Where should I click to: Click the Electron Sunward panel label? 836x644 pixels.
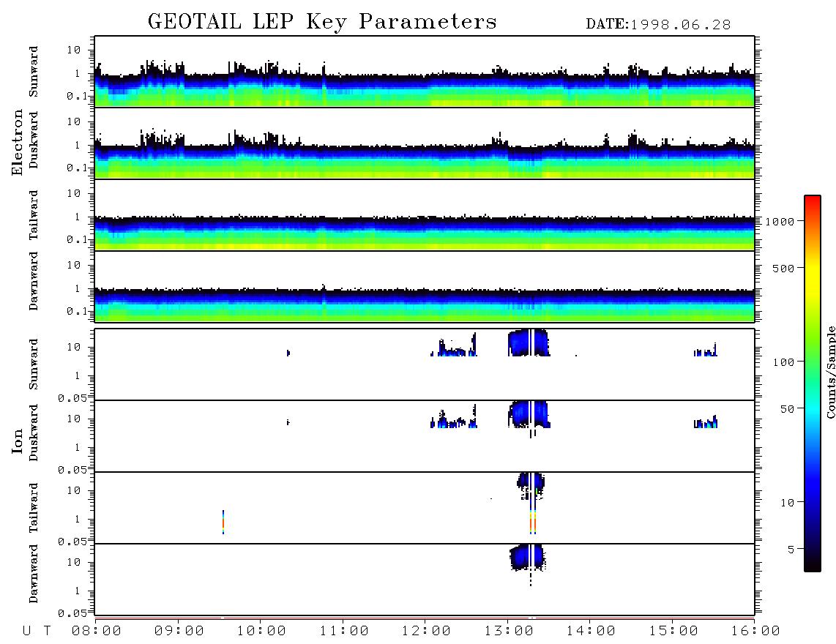pos(34,72)
